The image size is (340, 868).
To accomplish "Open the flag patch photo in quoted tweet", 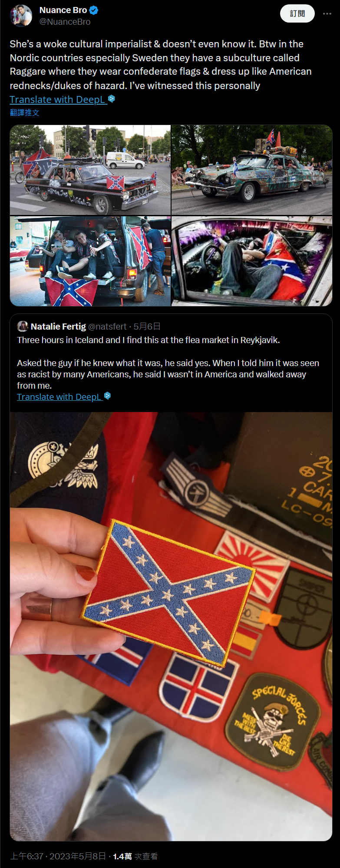I will [x=171, y=627].
